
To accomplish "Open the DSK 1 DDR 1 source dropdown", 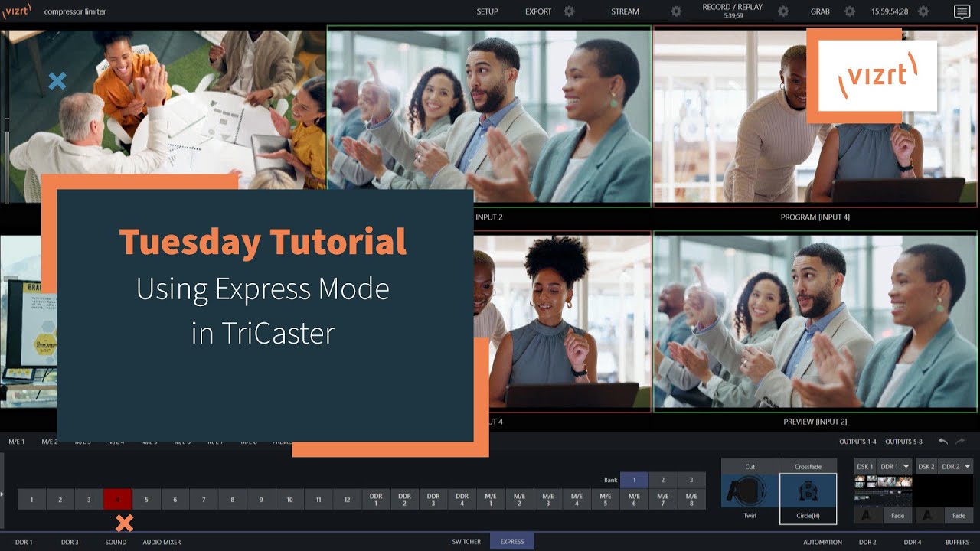I will coord(894,466).
